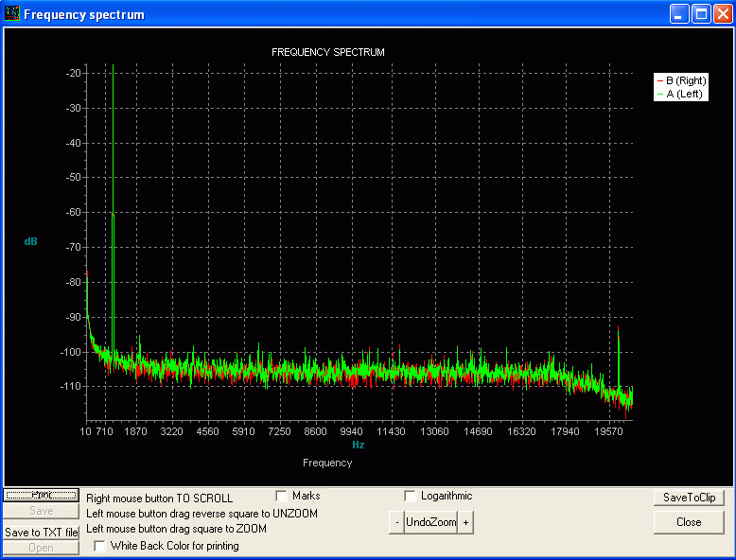Enable the Marks checkbox
Image resolution: width=736 pixels, height=560 pixels.
pos(281,497)
